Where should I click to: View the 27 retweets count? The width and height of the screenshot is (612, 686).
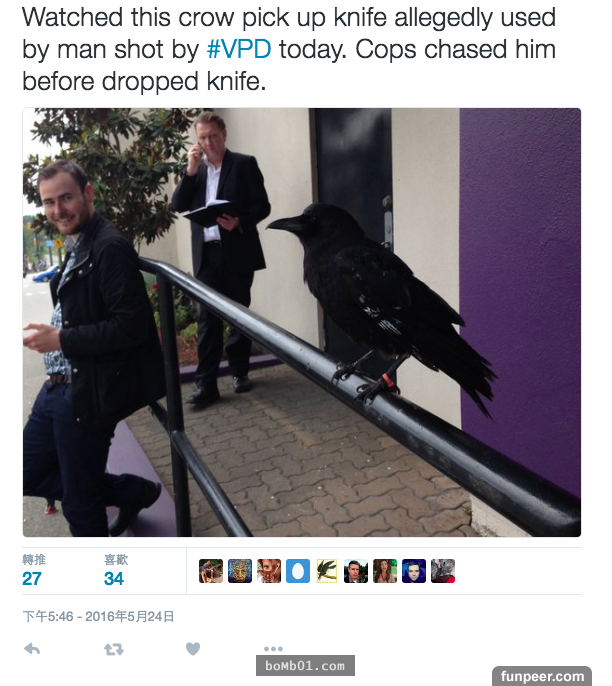click(32, 579)
